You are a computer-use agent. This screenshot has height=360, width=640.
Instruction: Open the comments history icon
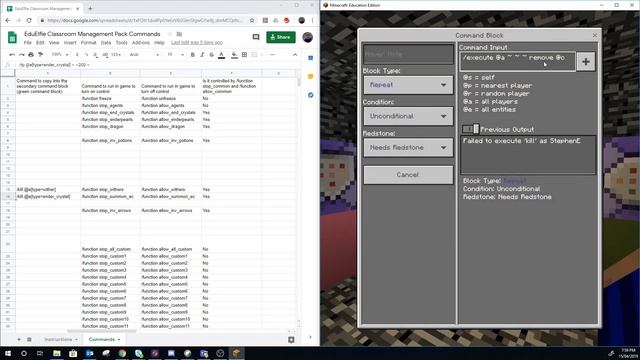[x=256, y=37]
